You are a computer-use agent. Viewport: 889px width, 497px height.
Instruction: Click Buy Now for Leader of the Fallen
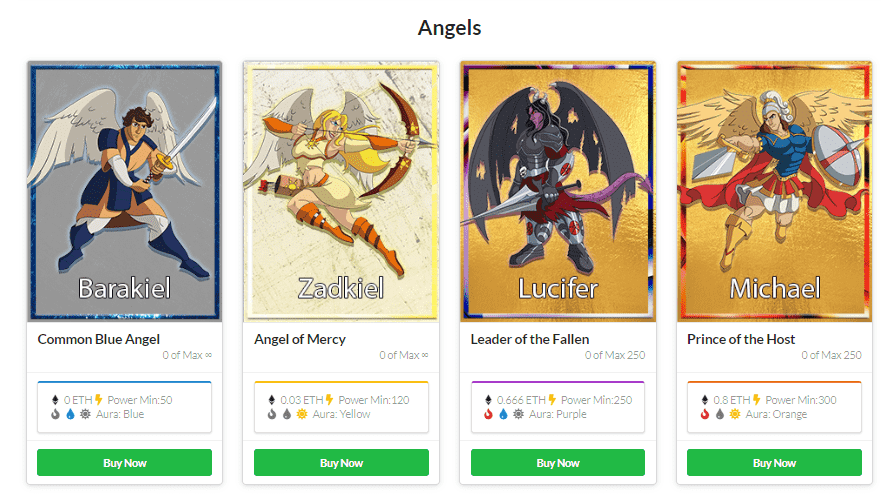tap(558, 462)
